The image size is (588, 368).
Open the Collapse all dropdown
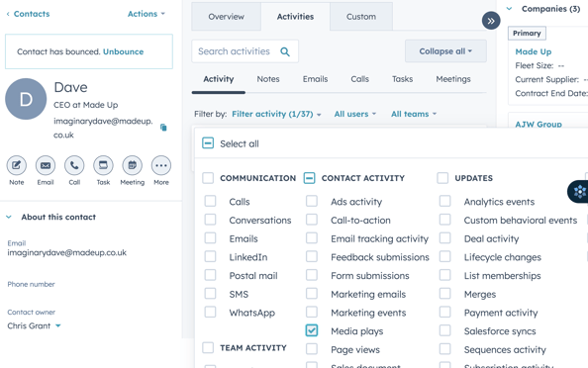(445, 51)
